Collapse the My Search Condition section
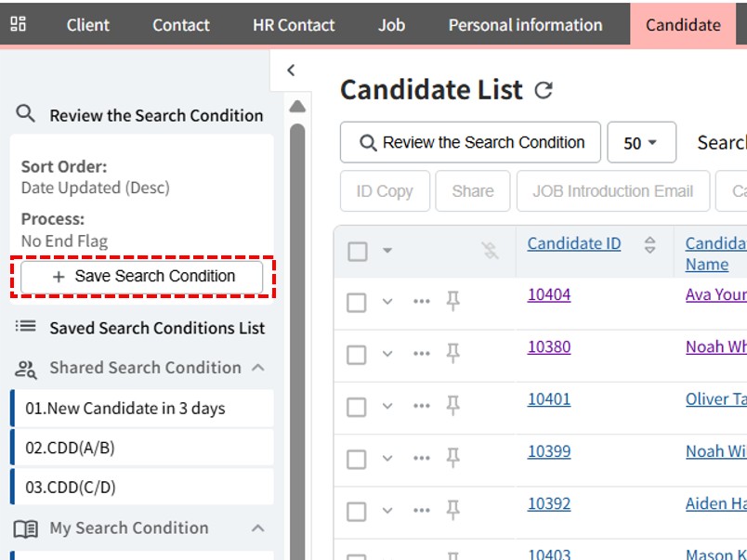 (258, 528)
